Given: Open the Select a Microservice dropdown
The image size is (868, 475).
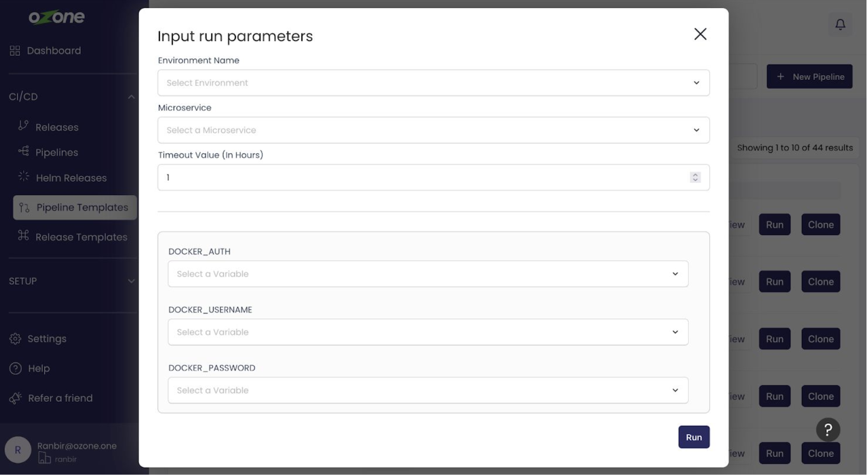Looking at the screenshot, I should click(434, 130).
